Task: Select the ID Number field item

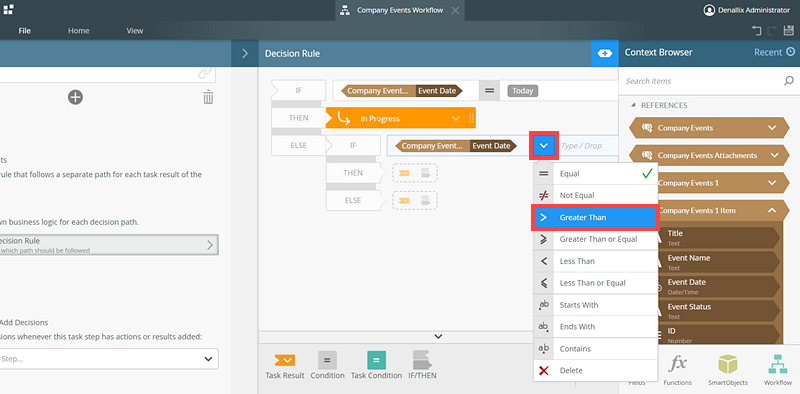Action: (719, 335)
